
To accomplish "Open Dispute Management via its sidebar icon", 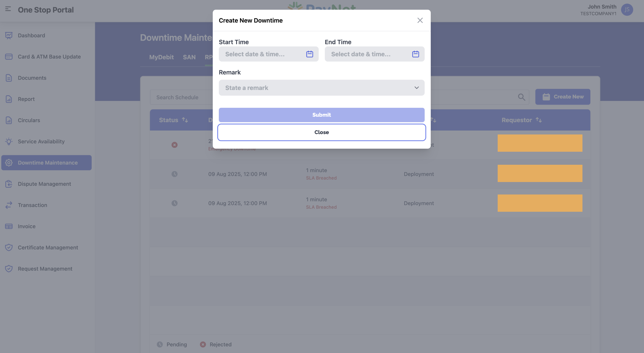I will coord(9,184).
